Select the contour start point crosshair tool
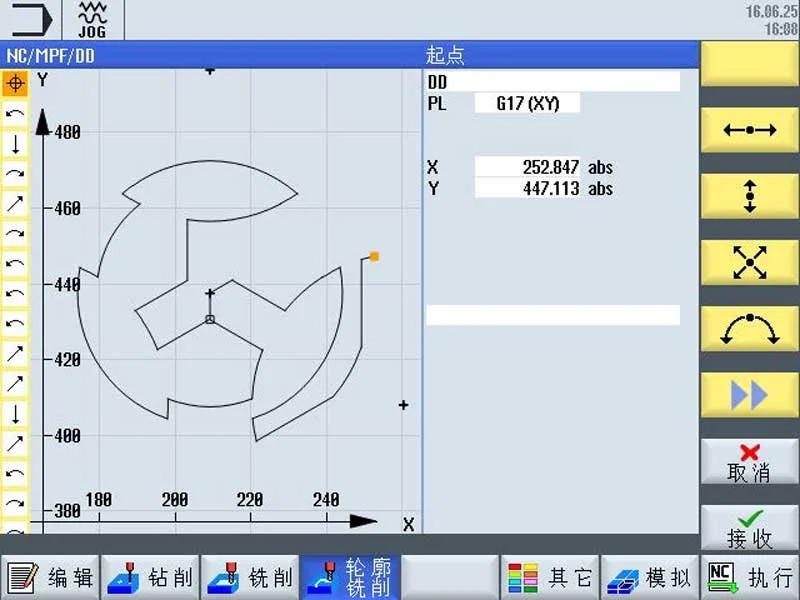The image size is (800, 600). [x=15, y=84]
